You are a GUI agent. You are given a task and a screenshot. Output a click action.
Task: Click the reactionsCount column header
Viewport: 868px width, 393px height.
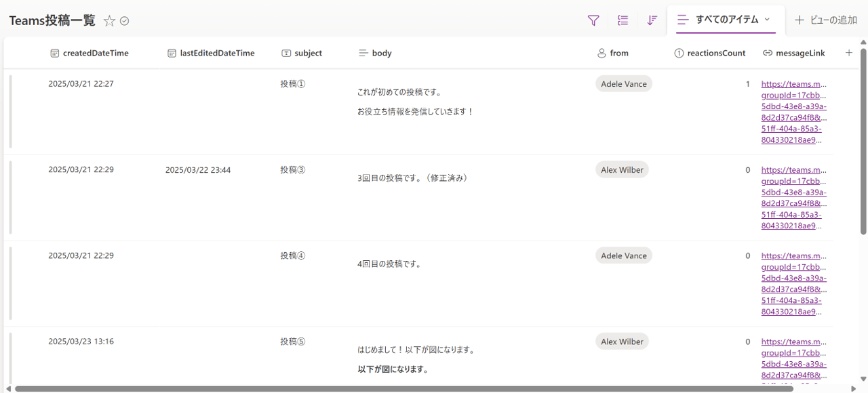coord(715,53)
